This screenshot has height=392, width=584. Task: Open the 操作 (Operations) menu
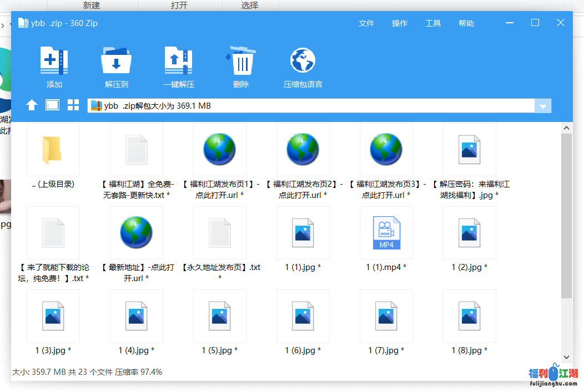(x=400, y=23)
